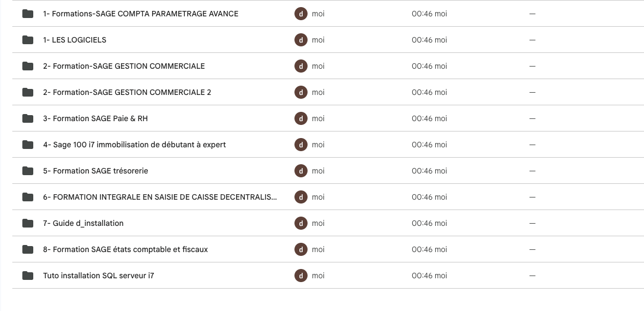Open 4- Sage 100 i7 immobilisation folder
Viewport: 644px width, 311px height.
tap(134, 145)
